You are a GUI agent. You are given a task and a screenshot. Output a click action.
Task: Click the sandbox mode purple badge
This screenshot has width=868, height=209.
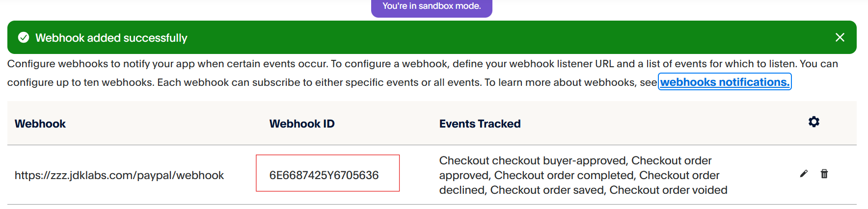pos(432,7)
